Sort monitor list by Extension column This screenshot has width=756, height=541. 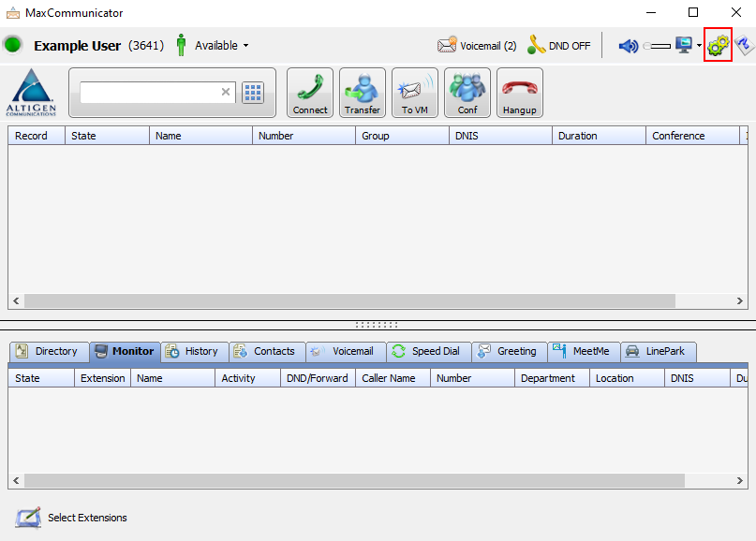click(x=102, y=378)
